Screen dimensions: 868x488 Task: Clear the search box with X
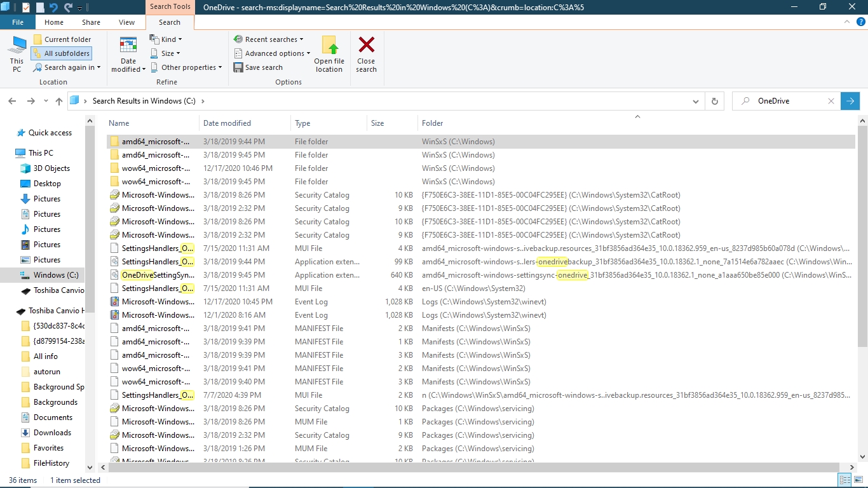(x=831, y=101)
